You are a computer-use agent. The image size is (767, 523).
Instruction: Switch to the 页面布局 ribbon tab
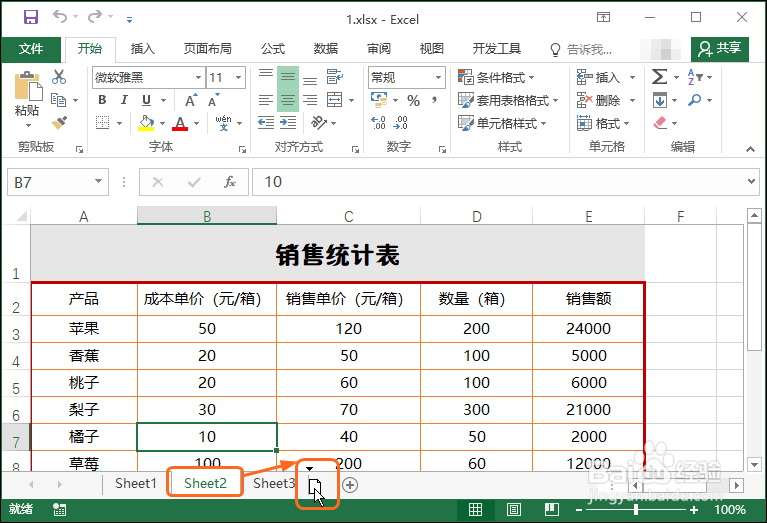click(207, 49)
